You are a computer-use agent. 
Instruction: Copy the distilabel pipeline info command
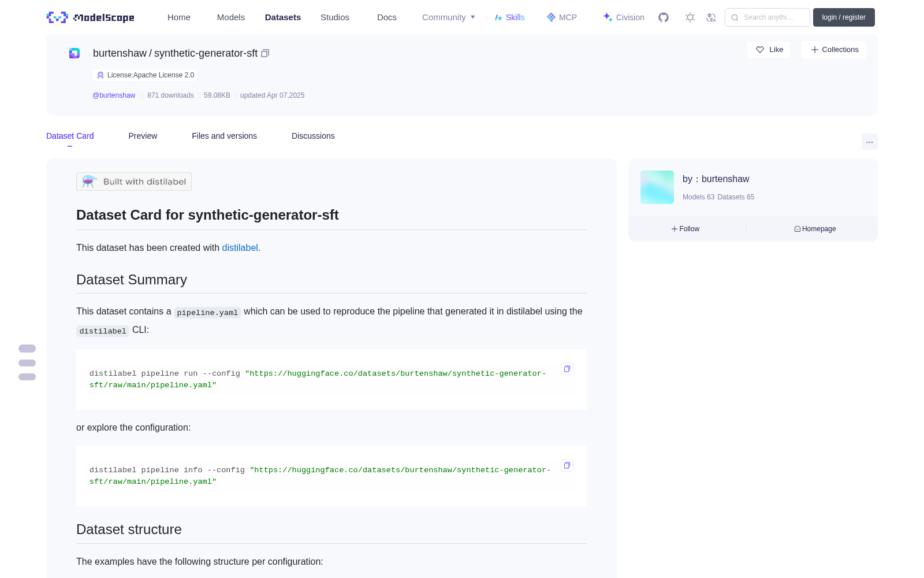click(567, 465)
